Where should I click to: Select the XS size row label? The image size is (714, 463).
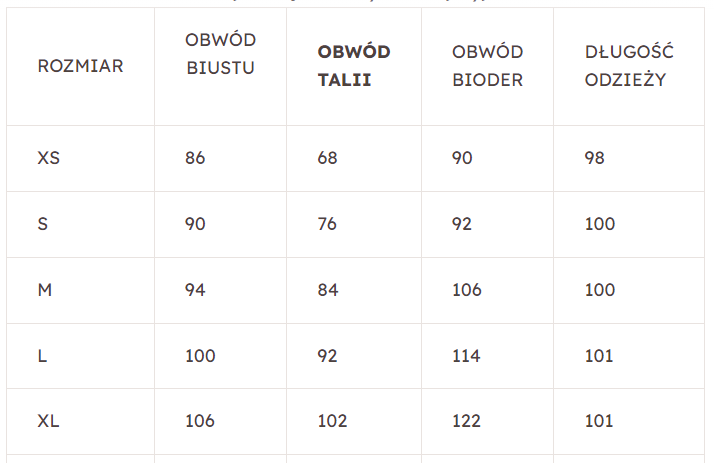(x=50, y=158)
